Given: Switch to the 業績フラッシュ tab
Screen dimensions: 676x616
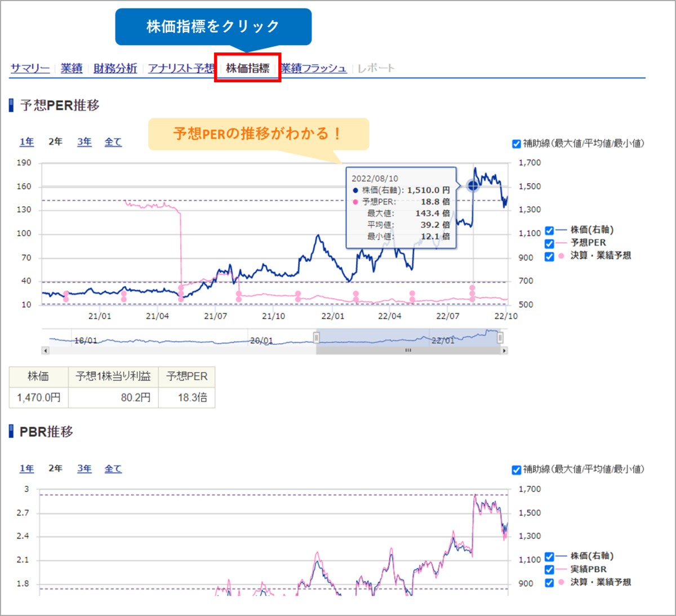Looking at the screenshot, I should [313, 68].
